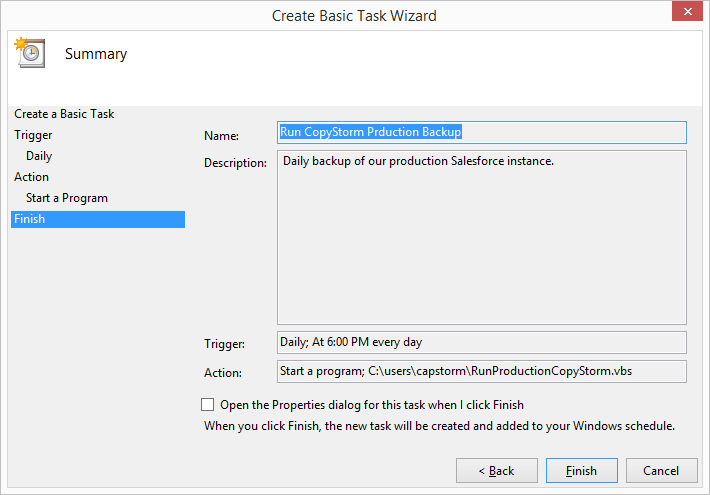
Task: Select the Daily sub-step
Action: coord(39,156)
